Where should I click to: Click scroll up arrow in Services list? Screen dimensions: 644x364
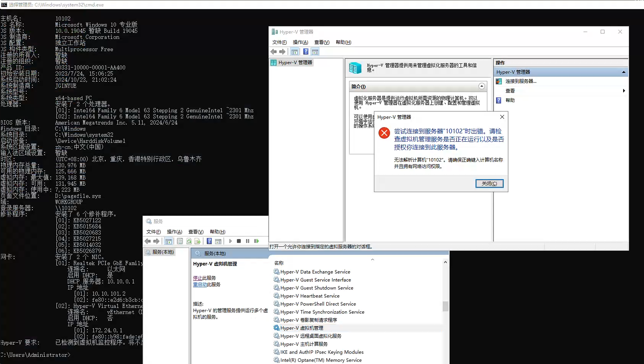click(x=446, y=262)
